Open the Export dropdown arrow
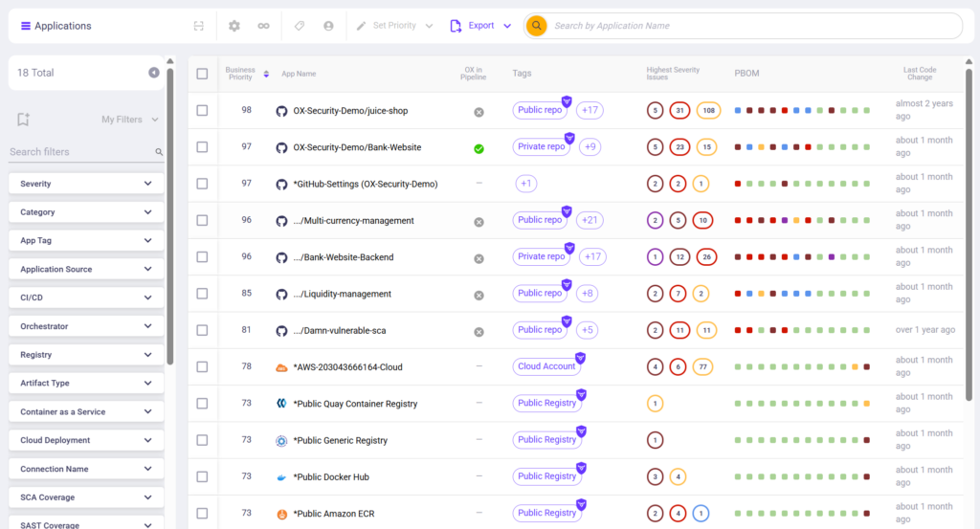 click(507, 26)
